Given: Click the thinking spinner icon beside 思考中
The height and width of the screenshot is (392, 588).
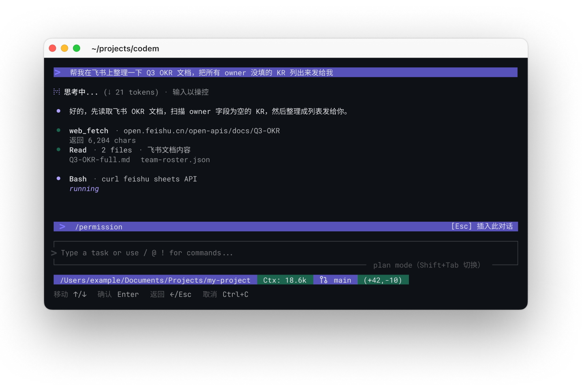Looking at the screenshot, I should (57, 92).
